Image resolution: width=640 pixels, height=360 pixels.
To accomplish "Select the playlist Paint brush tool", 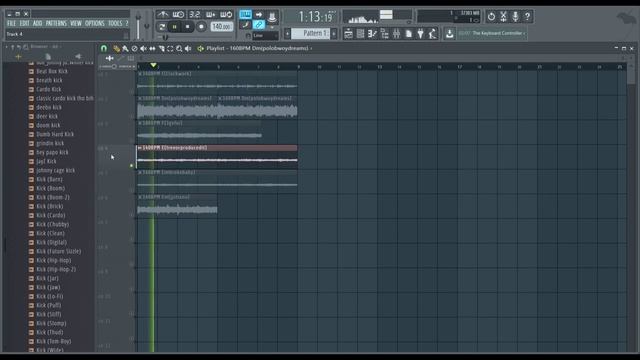I will [125, 49].
